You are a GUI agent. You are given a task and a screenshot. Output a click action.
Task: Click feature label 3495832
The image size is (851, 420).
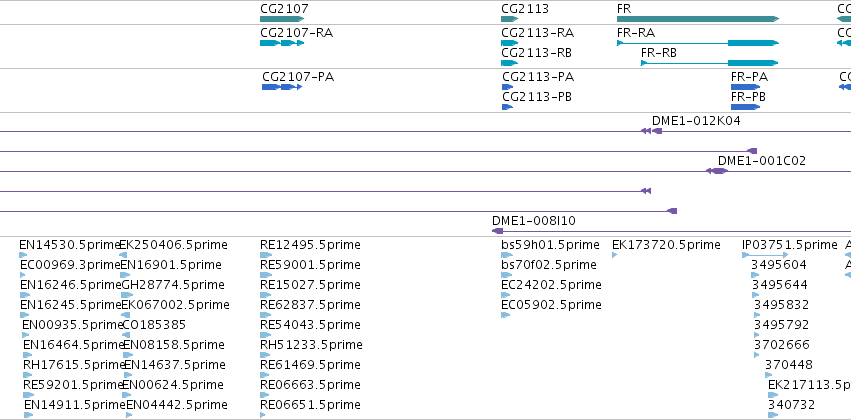point(782,306)
